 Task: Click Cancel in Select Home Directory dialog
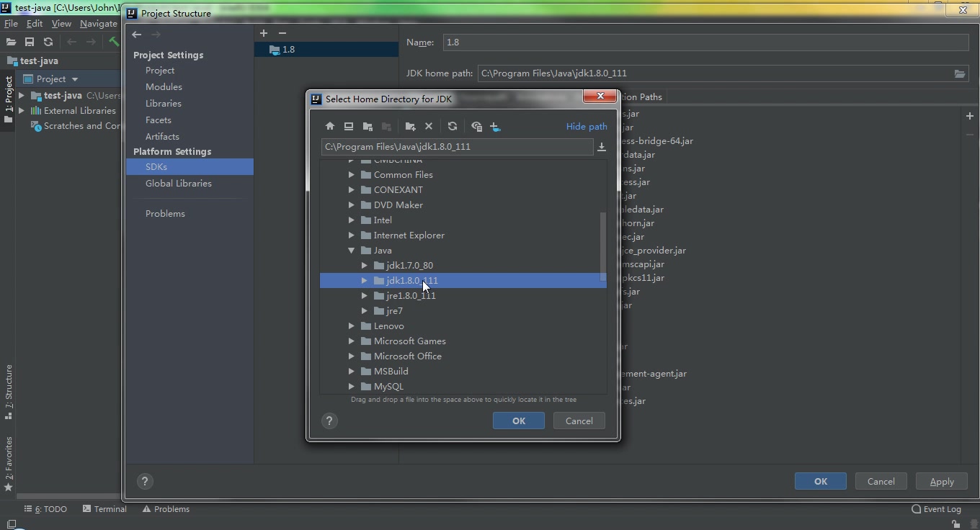click(x=579, y=421)
